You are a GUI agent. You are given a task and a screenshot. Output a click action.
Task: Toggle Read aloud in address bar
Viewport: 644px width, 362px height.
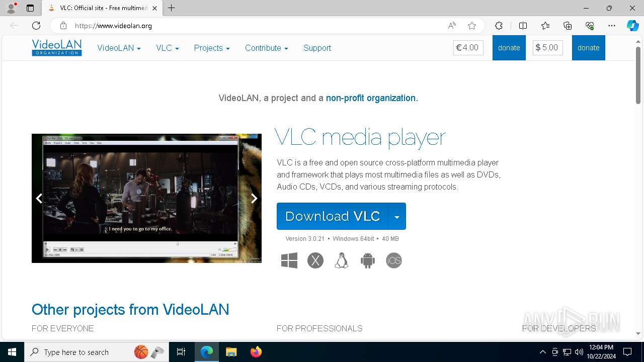point(452,26)
